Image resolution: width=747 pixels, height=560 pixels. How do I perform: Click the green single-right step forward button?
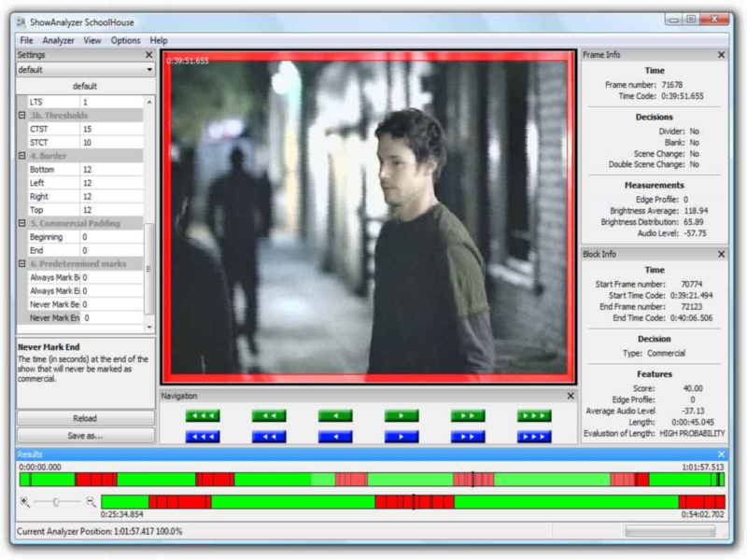pyautogui.click(x=402, y=415)
